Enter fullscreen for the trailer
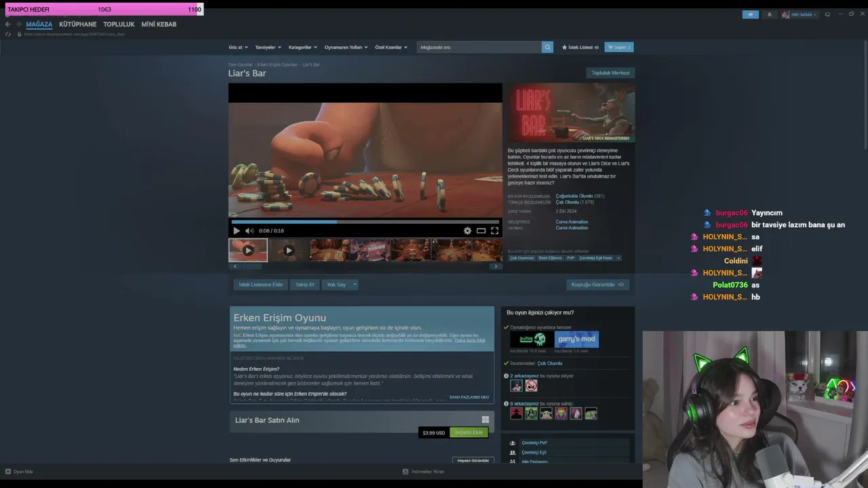This screenshot has width=868, height=488. click(x=494, y=230)
